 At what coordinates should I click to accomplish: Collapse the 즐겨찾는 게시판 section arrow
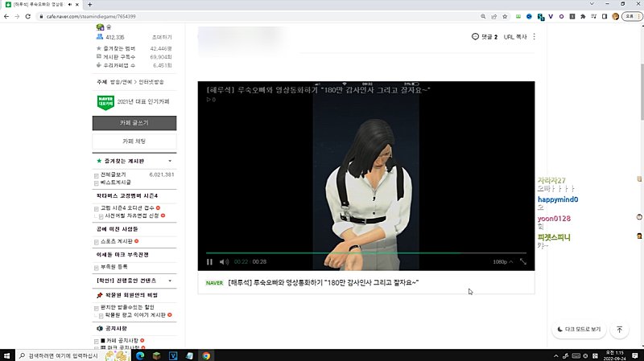(170, 162)
